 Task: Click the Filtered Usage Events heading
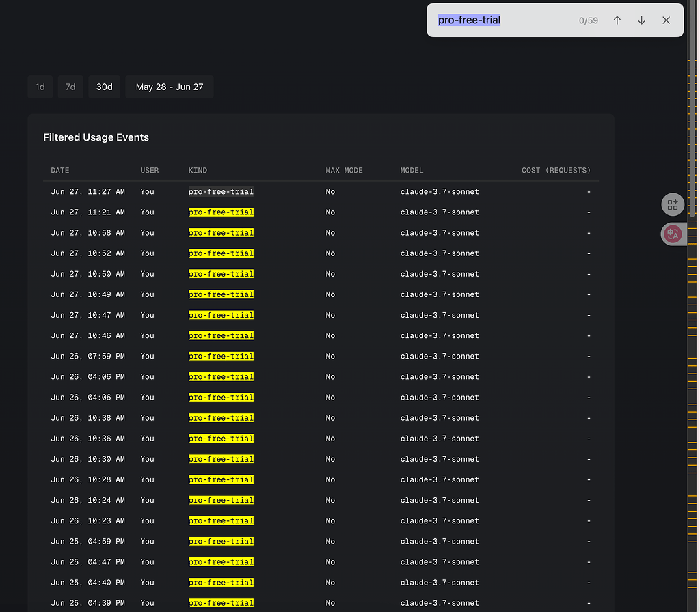(96, 137)
